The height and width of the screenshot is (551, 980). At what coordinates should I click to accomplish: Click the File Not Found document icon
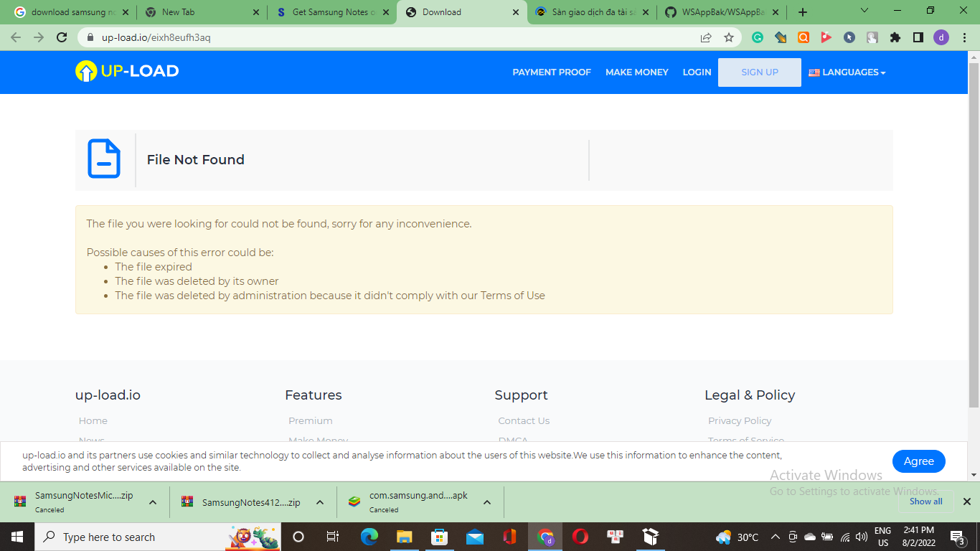(x=104, y=159)
